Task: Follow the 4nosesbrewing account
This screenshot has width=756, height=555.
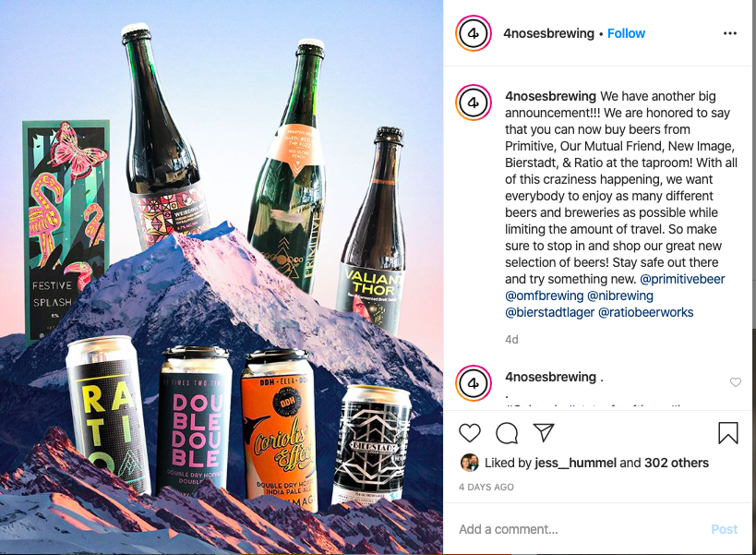Action: point(626,33)
